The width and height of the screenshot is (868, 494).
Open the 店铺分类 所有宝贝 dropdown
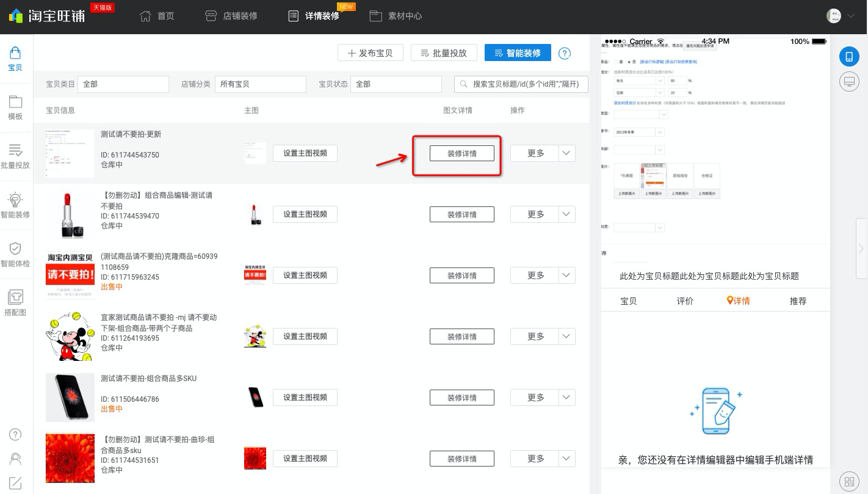(261, 84)
